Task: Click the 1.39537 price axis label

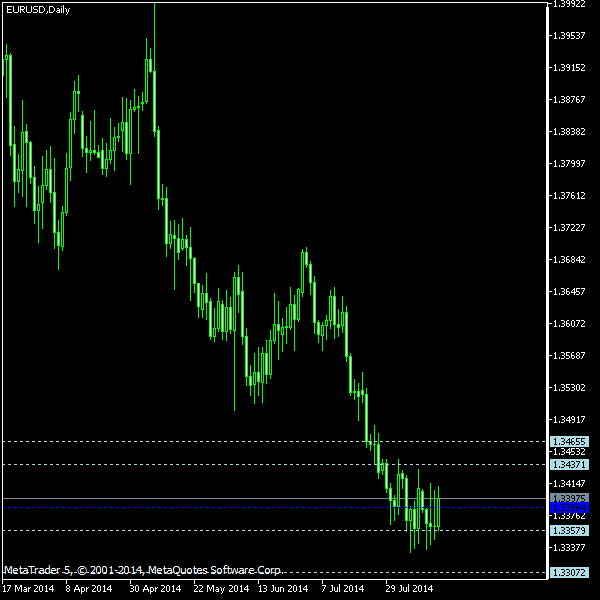Action: (x=569, y=36)
